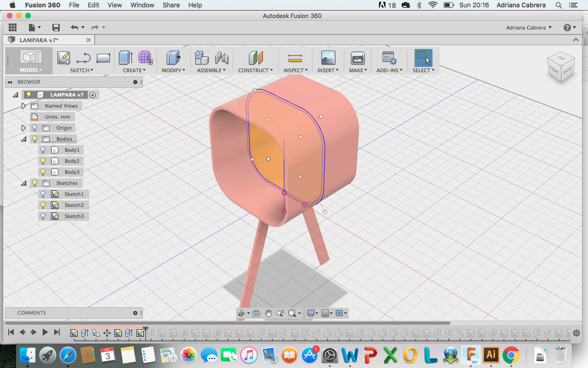Screen dimensions: 588x368
Task: Toggle visibility bulb of Body1
Action: tap(43, 150)
